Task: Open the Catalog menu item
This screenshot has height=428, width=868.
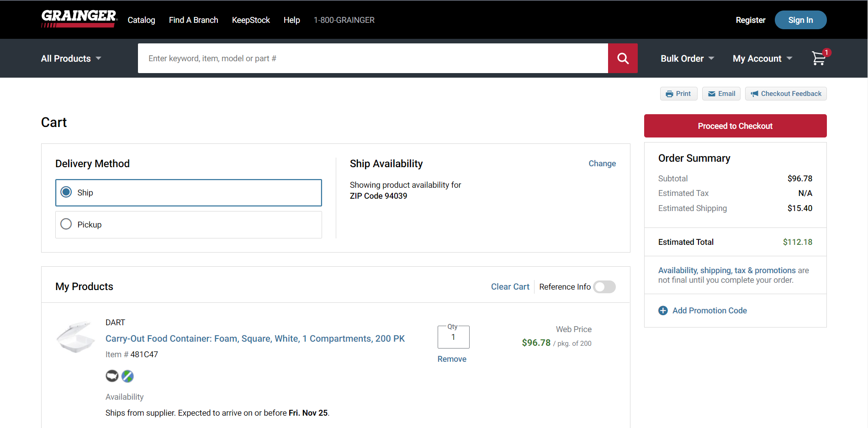Action: (141, 20)
